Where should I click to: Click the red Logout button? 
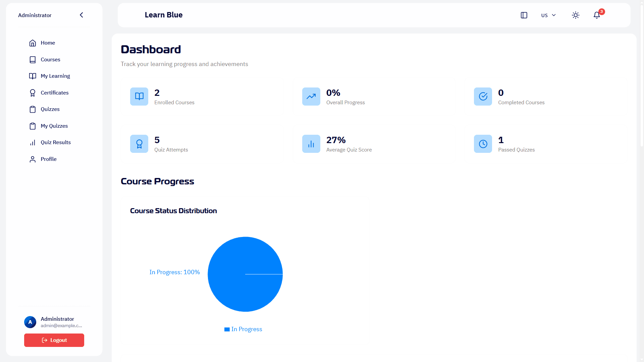[54, 340]
